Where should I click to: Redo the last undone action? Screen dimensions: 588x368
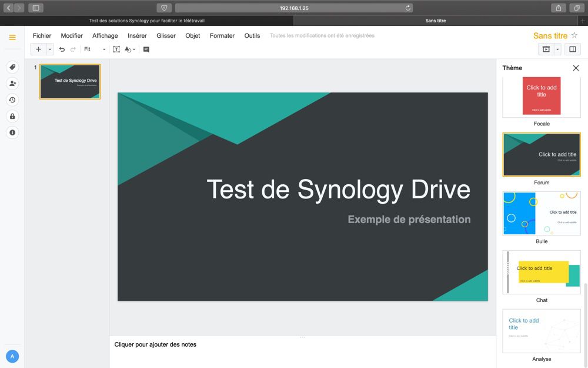(x=73, y=49)
